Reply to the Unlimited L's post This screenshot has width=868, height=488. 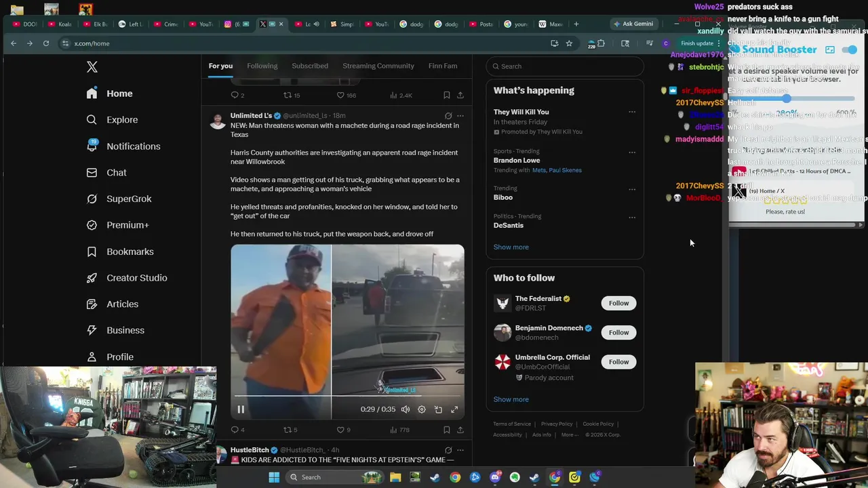pyautogui.click(x=237, y=430)
